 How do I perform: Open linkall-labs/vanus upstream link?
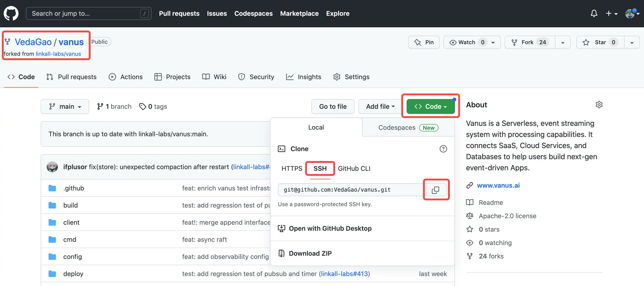58,54
